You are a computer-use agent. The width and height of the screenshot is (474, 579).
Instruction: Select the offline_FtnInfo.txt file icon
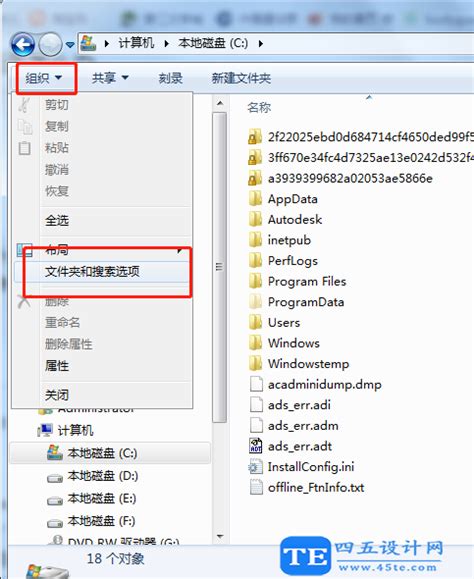(255, 487)
